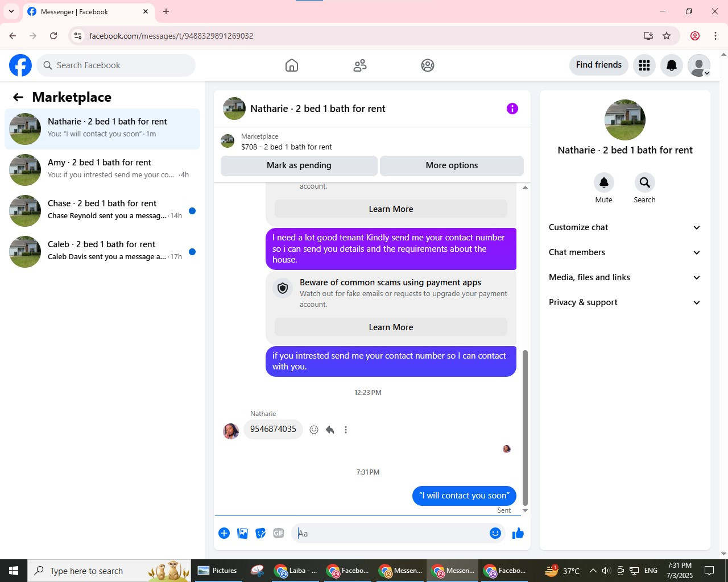Click the browser address bar URL
Screen dimensions: 728x582
click(171, 36)
